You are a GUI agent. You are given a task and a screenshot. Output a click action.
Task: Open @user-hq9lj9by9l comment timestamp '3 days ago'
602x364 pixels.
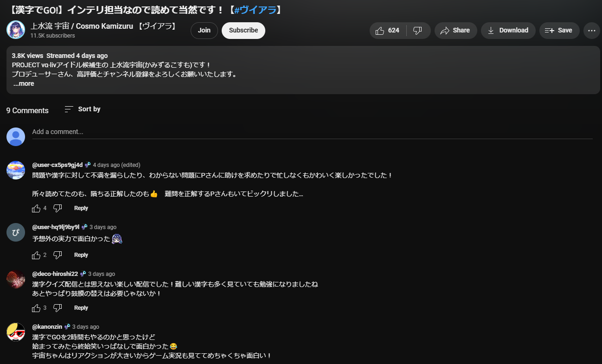(103, 227)
